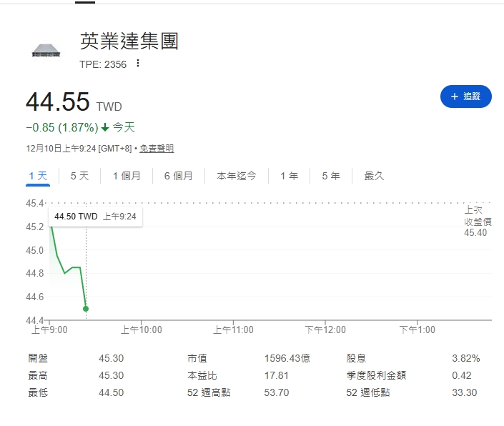Select the 最久 maximum range tab
The height and width of the screenshot is (426, 504).
pyautogui.click(x=374, y=176)
